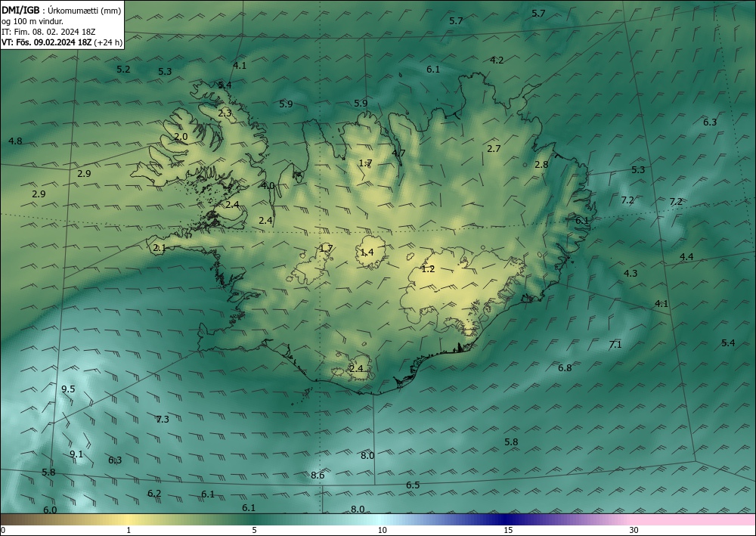Click the color scale label "5"
This screenshot has height=536, width=756.
click(254, 530)
